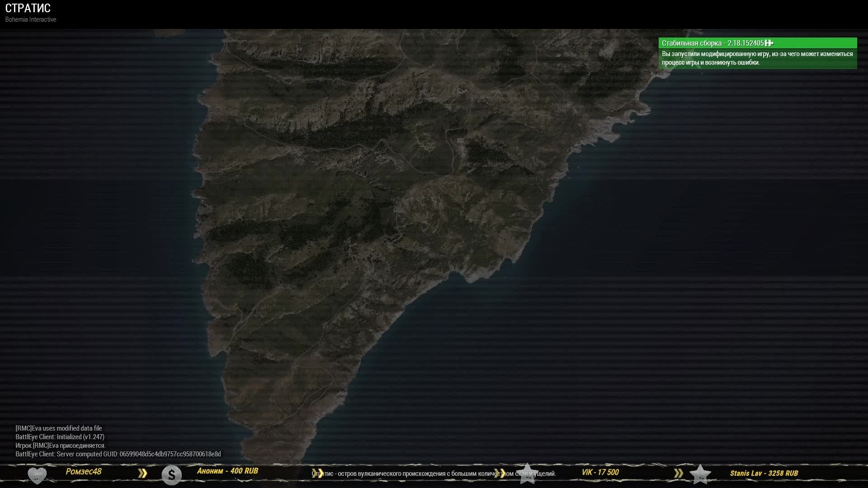The height and width of the screenshot is (488, 868).
Task: Click the BattlEye Server computed GUID line
Action: [x=118, y=454]
